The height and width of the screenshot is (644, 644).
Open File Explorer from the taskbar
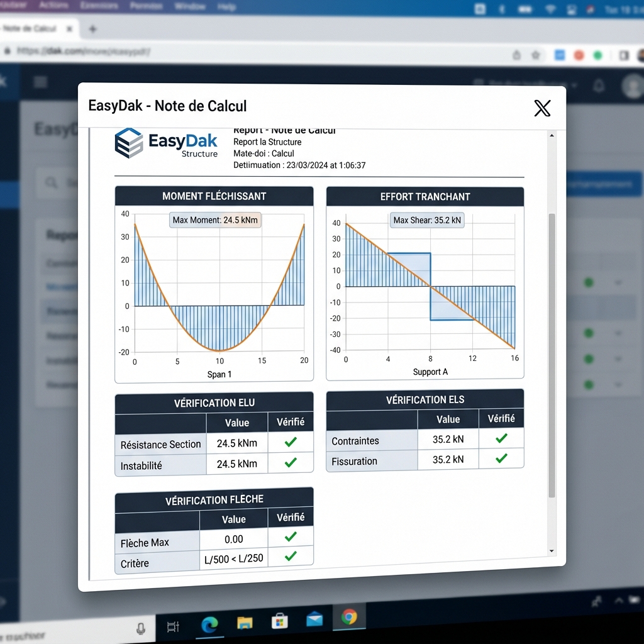coord(245,623)
